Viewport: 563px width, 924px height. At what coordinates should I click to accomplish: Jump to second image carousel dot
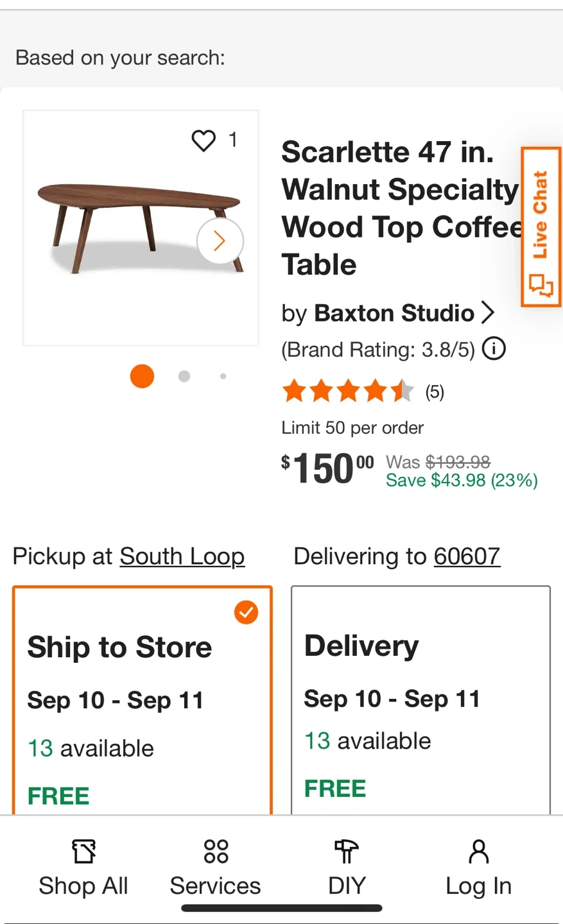point(184,376)
